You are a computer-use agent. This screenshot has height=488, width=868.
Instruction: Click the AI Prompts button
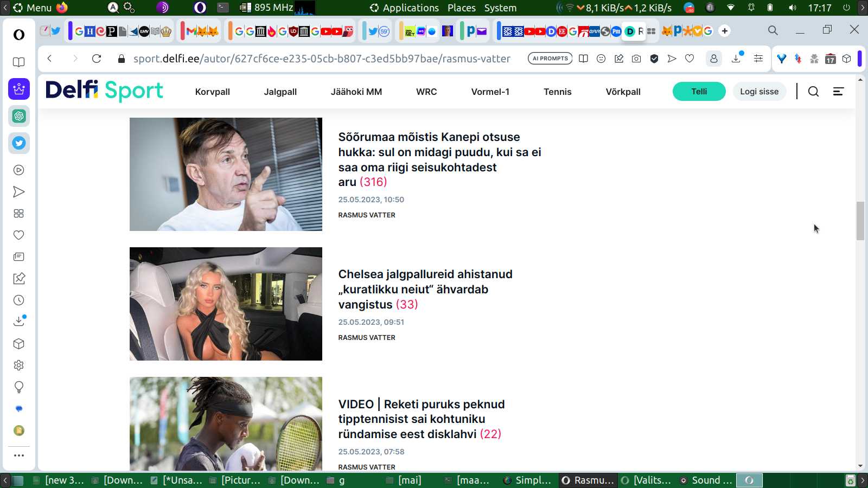(550, 59)
